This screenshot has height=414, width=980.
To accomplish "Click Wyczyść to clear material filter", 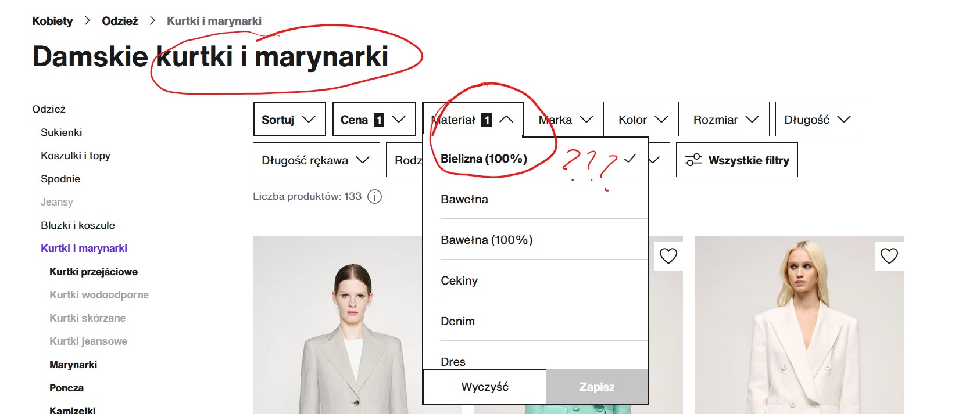I will pos(485,387).
